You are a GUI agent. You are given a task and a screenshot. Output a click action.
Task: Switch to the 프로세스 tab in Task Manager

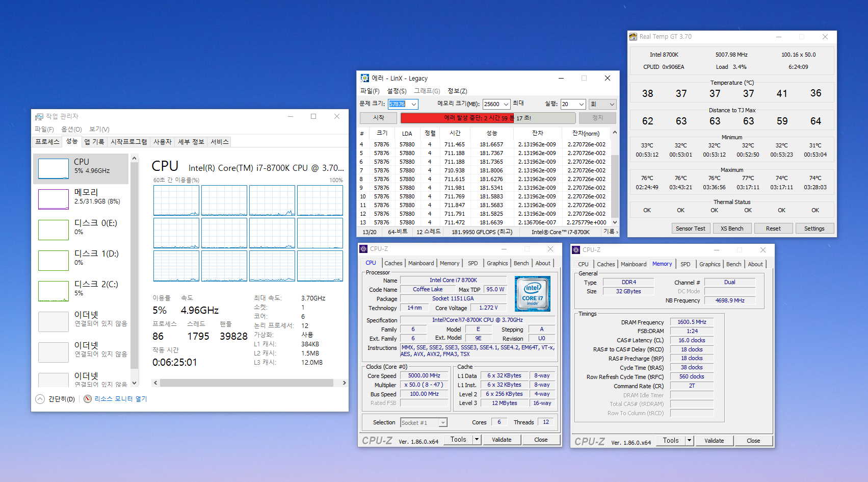tap(47, 142)
